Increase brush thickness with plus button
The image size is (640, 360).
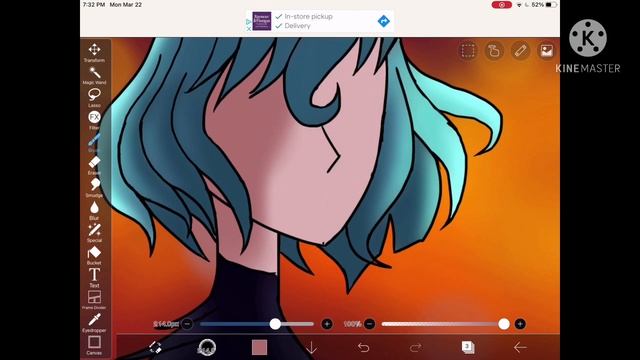point(327,324)
